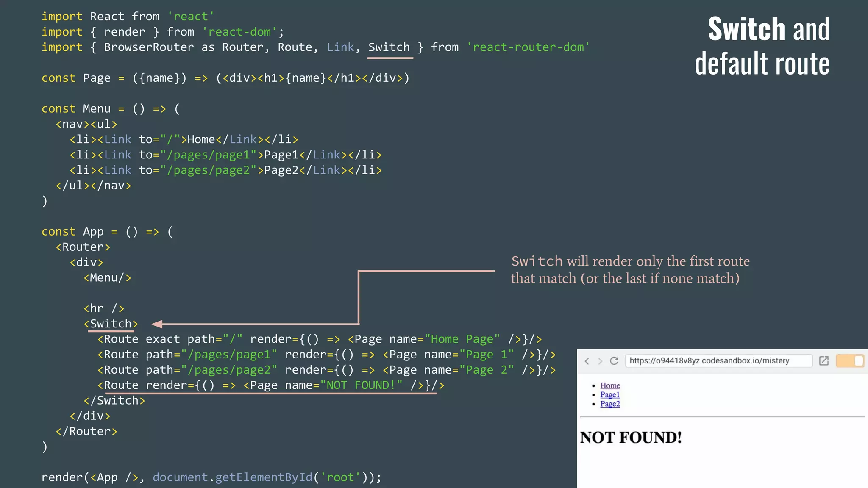Click the 'const Menu = () => (' line
The image size is (868, 488).
point(111,109)
